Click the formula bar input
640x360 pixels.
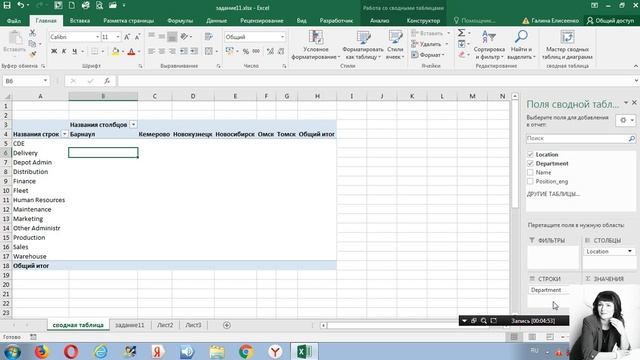[x=376, y=81]
